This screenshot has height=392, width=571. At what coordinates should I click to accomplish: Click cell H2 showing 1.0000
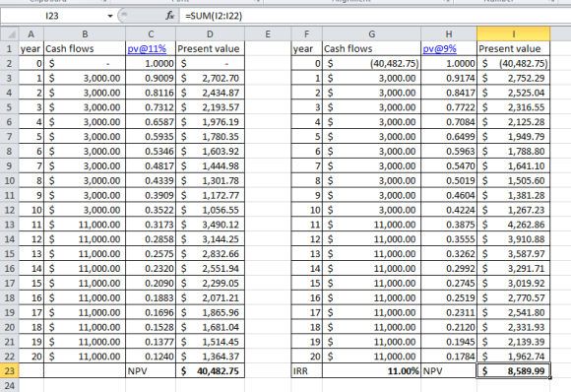click(x=449, y=63)
